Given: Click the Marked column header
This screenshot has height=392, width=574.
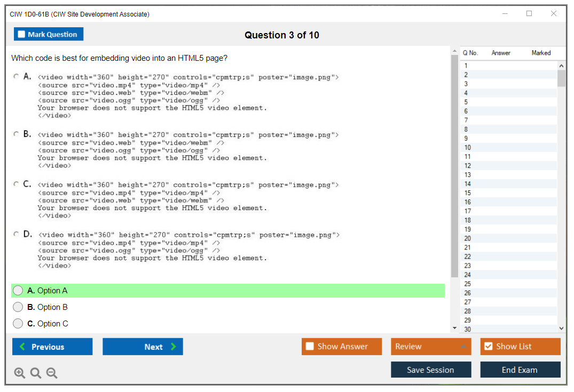Looking at the screenshot, I should coord(541,53).
